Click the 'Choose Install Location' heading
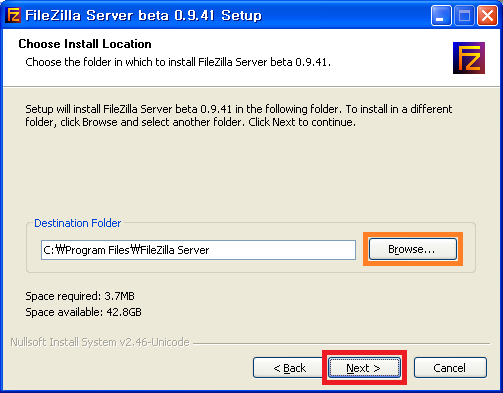This screenshot has height=393, width=503. click(x=85, y=44)
